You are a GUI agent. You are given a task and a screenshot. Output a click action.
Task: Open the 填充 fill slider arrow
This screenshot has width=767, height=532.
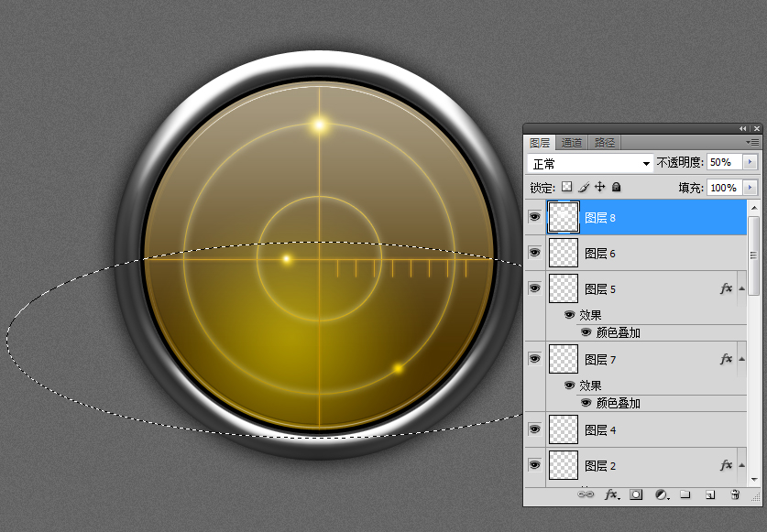pyautogui.click(x=751, y=188)
